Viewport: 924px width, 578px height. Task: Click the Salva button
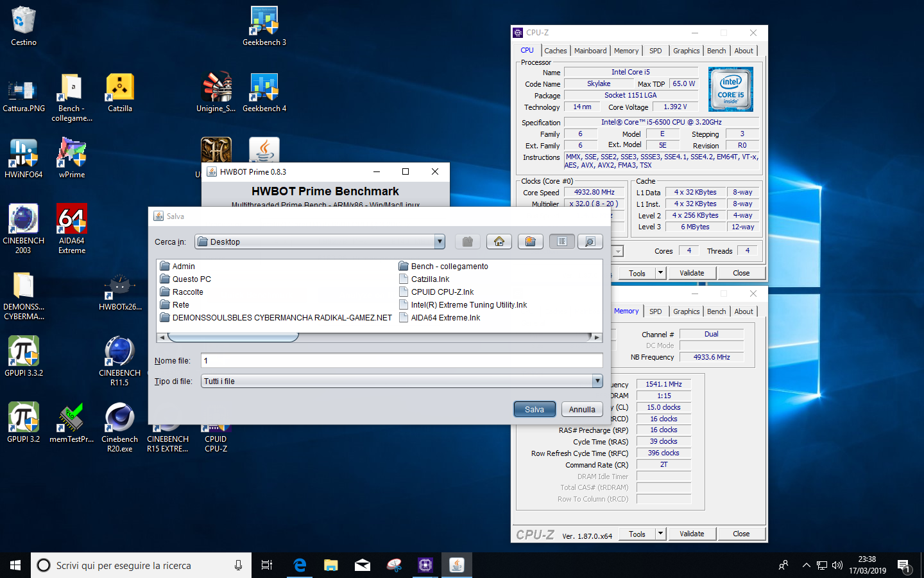pos(535,409)
